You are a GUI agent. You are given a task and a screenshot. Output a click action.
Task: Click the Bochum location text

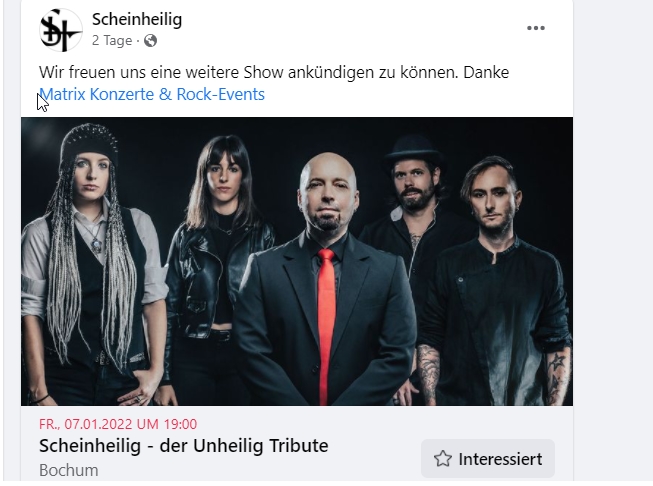point(69,470)
